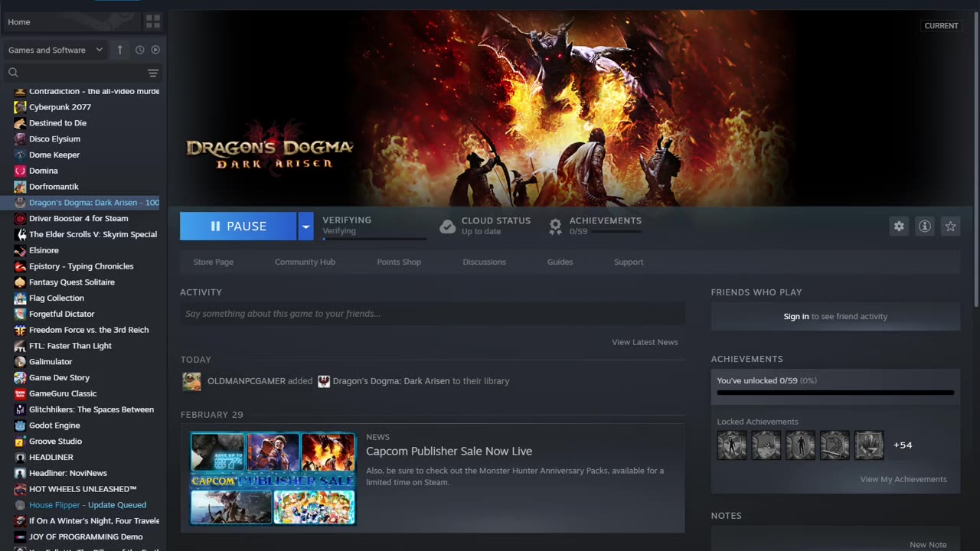980x551 pixels.
Task: Open the Community Hub tab
Action: 305,262
